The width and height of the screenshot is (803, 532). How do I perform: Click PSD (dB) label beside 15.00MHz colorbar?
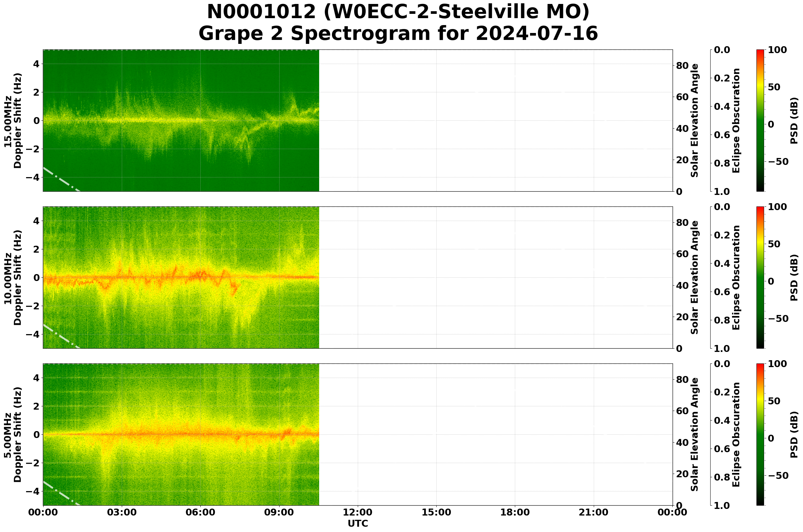[794, 120]
